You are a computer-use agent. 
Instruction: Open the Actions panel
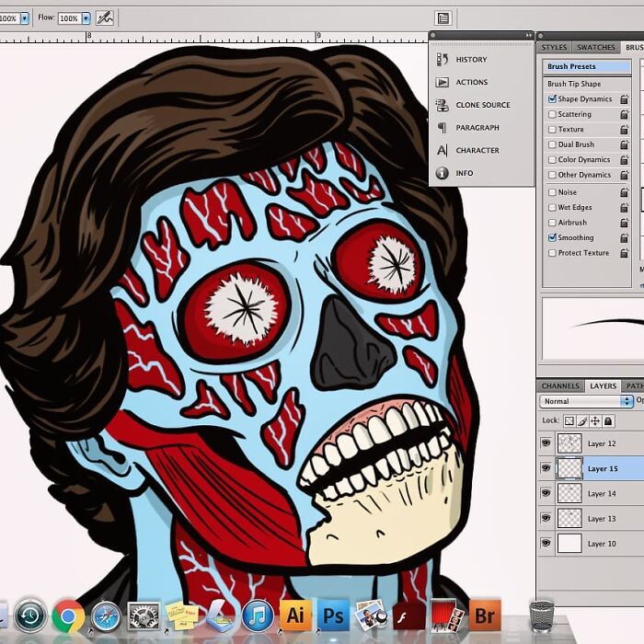470,83
